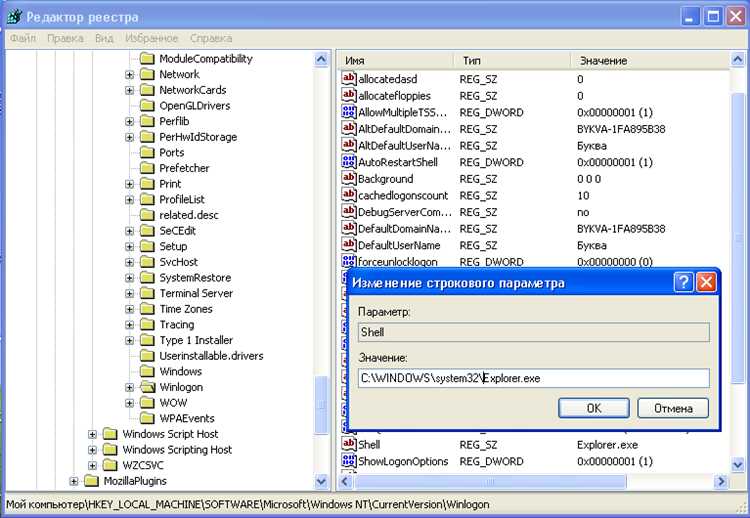Viewport: 750px width, 518px height.
Task: Click the help question mark in dialog title
Action: [x=683, y=283]
